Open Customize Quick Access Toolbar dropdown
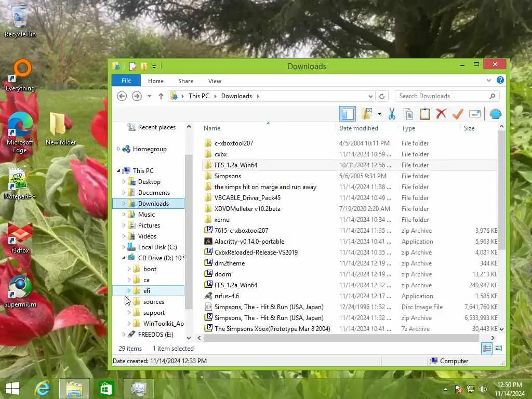The image size is (532, 399). click(154, 67)
